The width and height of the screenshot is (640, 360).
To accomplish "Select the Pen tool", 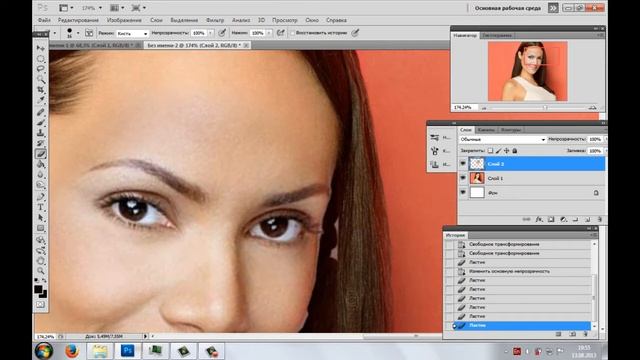I will point(40,197).
